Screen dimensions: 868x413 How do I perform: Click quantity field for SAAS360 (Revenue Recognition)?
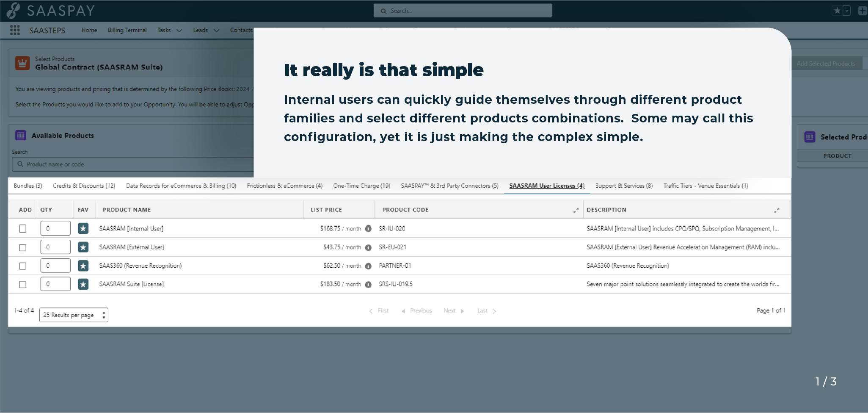click(55, 266)
